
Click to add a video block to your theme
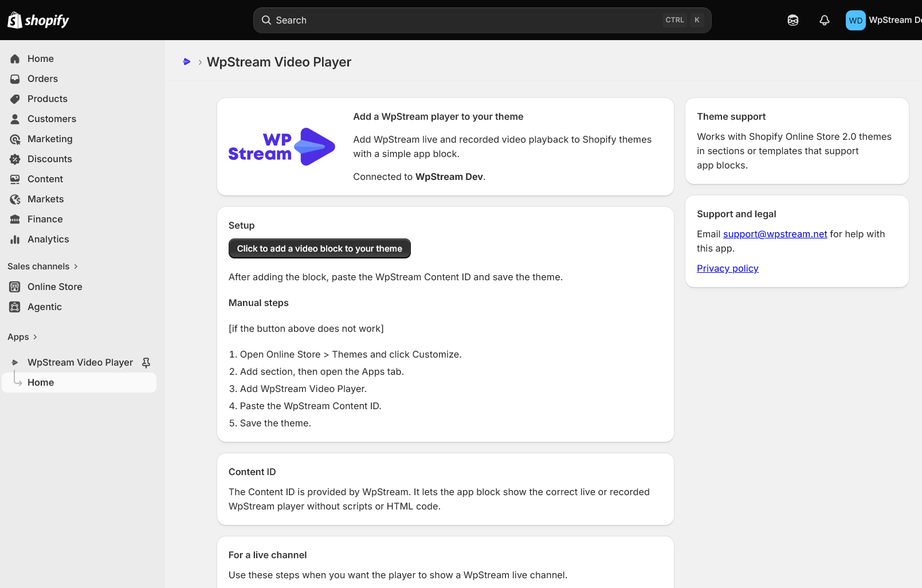pos(320,249)
